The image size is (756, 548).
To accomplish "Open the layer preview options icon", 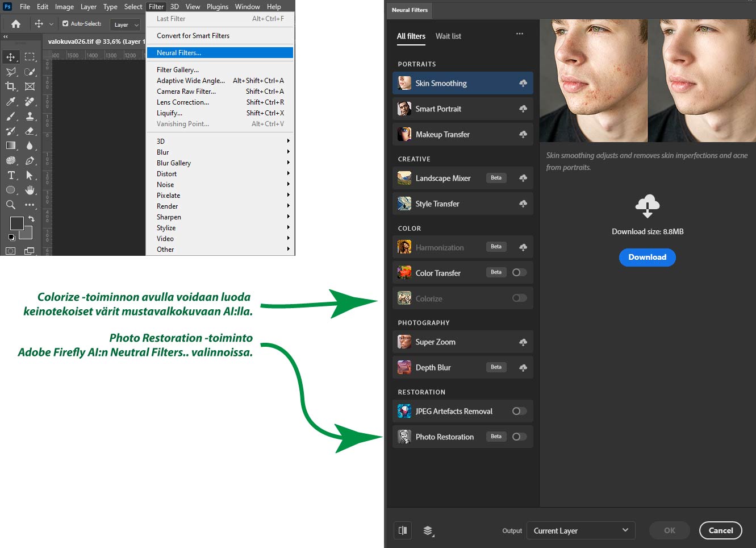I will pos(428,531).
